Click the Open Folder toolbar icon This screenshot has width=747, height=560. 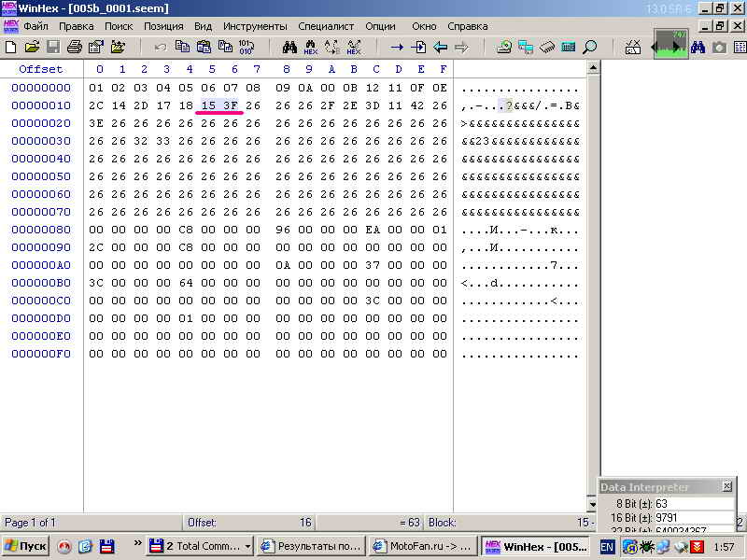click(118, 47)
